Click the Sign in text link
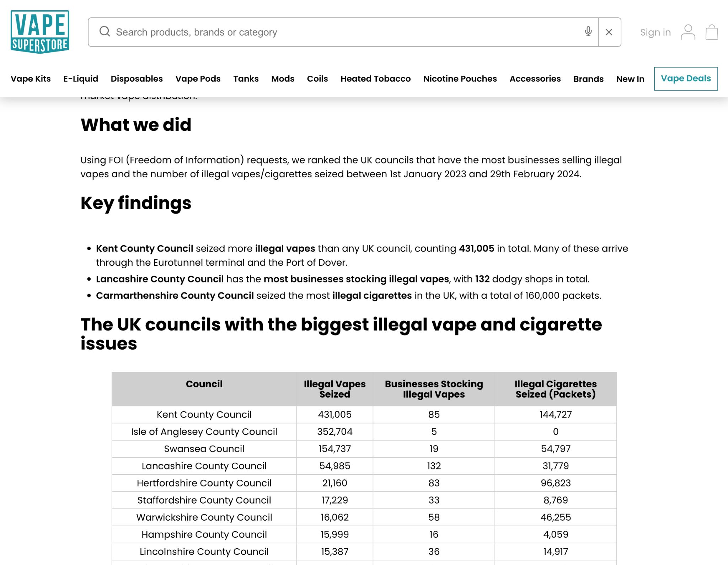The width and height of the screenshot is (728, 565). (655, 31)
